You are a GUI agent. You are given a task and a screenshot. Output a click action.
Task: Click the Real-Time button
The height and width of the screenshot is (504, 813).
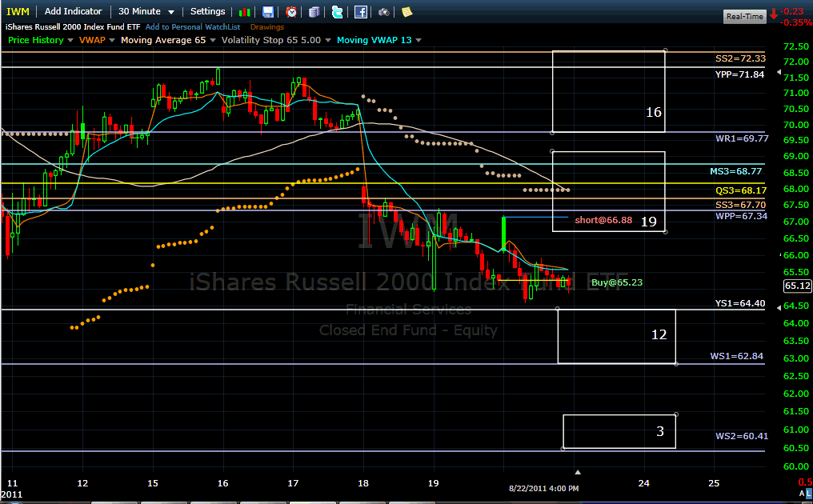744,17
